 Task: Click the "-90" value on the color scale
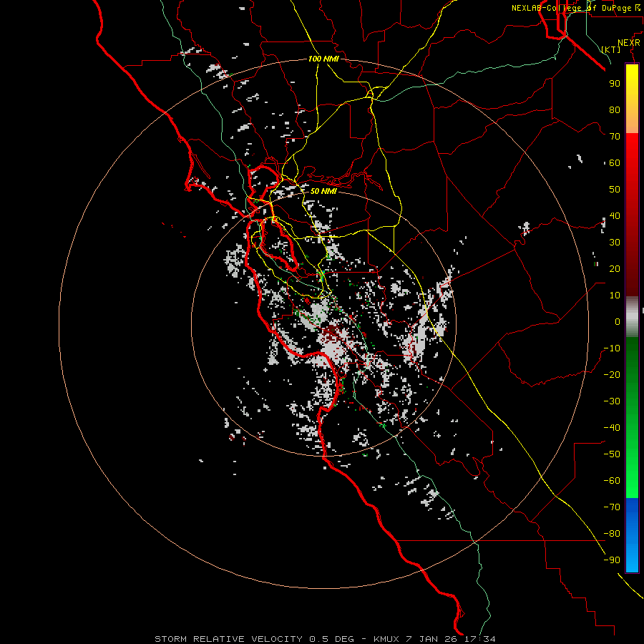(612, 560)
